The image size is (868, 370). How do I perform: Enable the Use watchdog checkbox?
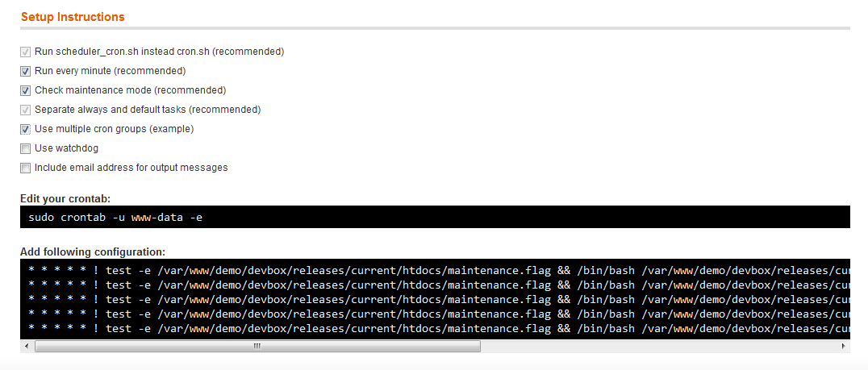pyautogui.click(x=26, y=148)
